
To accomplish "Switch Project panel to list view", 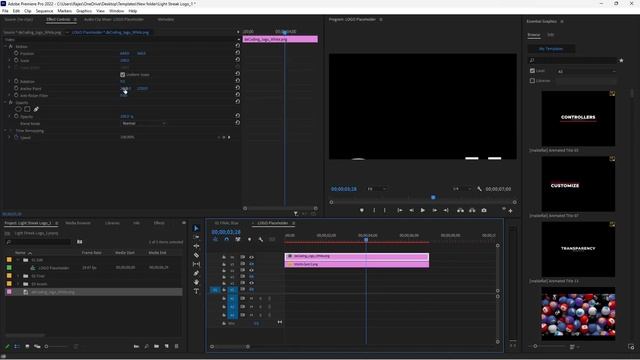I will coord(17,346).
